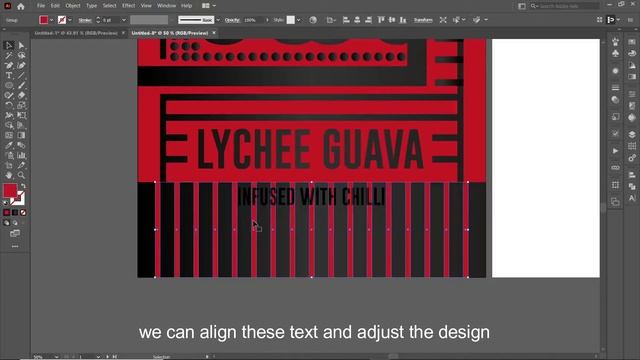This screenshot has height=360, width=640.
Task: Open the Effect menu
Action: (x=129, y=6)
